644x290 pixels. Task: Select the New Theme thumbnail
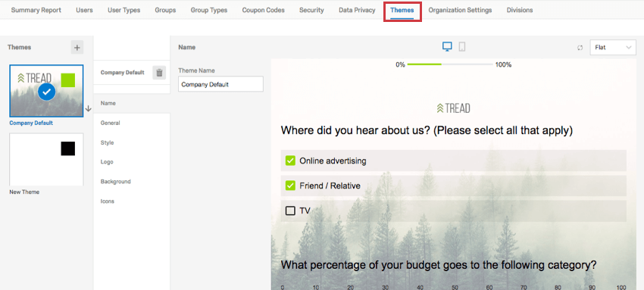tap(46, 159)
